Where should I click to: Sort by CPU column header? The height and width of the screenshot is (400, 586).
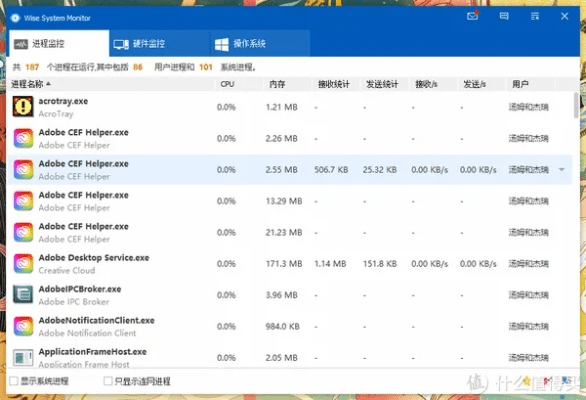(x=239, y=84)
